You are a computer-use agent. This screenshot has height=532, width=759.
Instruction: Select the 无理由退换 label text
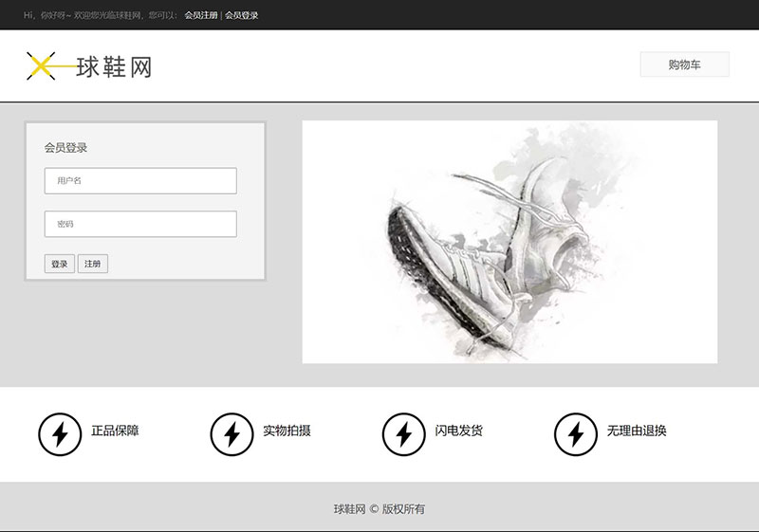point(636,431)
